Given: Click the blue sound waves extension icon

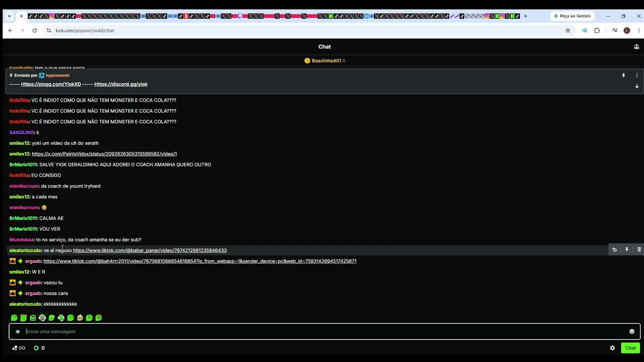Looking at the screenshot, I should click(584, 31).
